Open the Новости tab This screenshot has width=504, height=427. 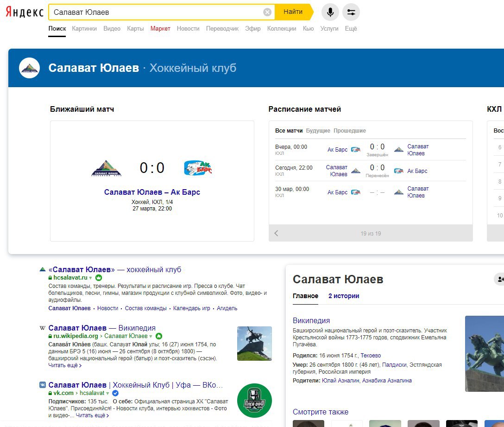(188, 29)
